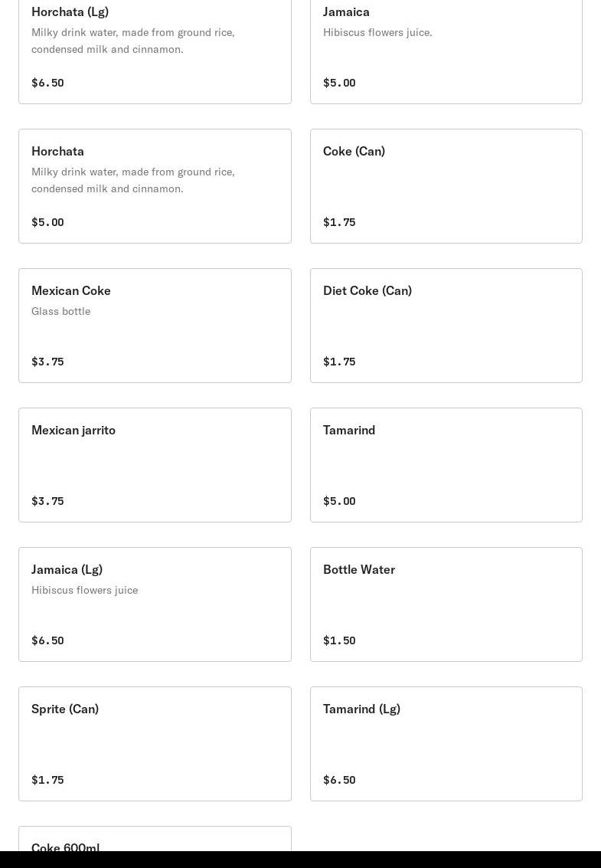Screen dimensions: 601x868
Task: Add Coke (Can) from the menu
Action: click(x=446, y=186)
